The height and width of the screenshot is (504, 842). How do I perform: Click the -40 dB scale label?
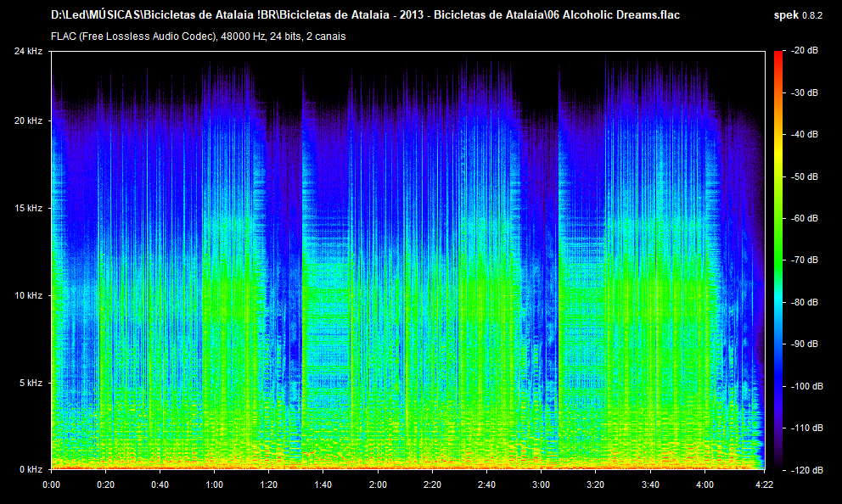(x=805, y=134)
